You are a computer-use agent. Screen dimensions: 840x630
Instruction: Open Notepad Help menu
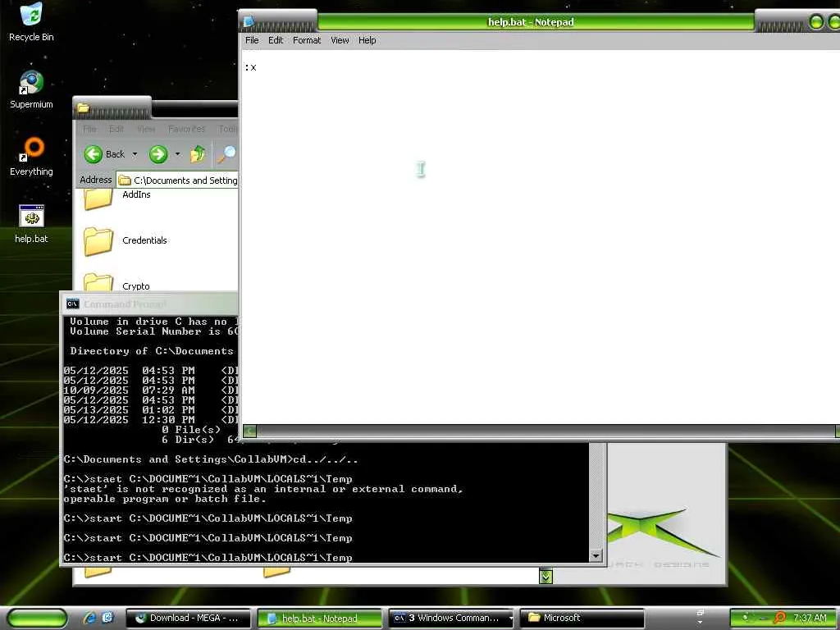[x=367, y=40]
